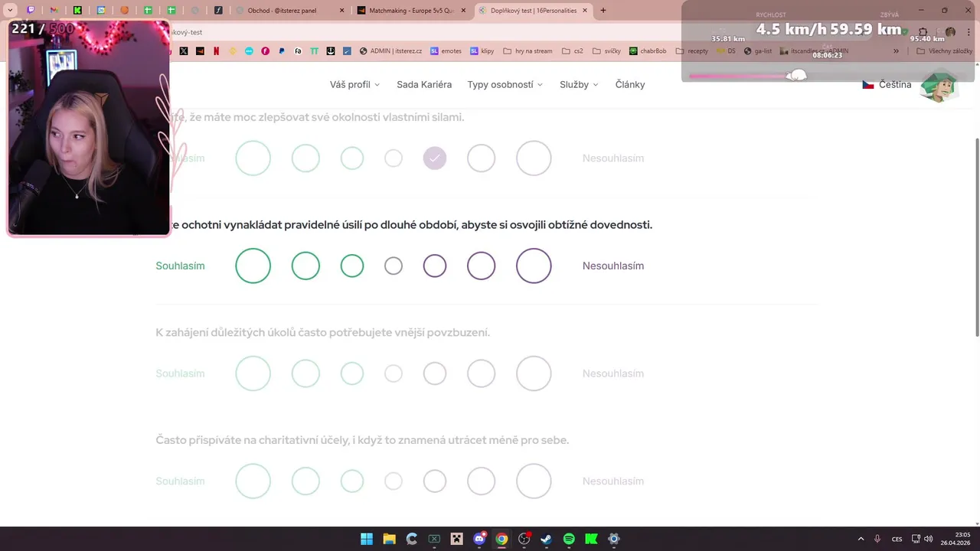Select strongest Nesouhlasím for 'pravidelné úsilí' question
Image resolution: width=980 pixels, height=551 pixels.
pos(534,266)
